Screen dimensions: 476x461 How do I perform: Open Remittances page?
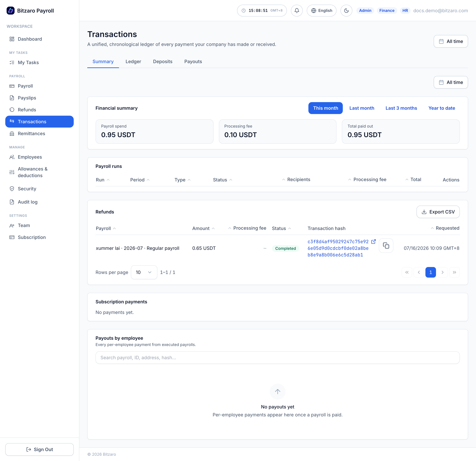(39, 134)
